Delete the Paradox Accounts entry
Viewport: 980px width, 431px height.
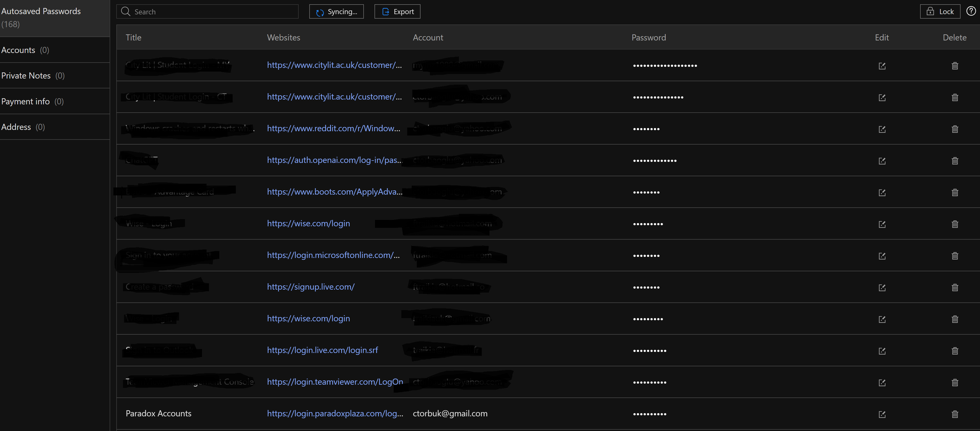(x=954, y=414)
